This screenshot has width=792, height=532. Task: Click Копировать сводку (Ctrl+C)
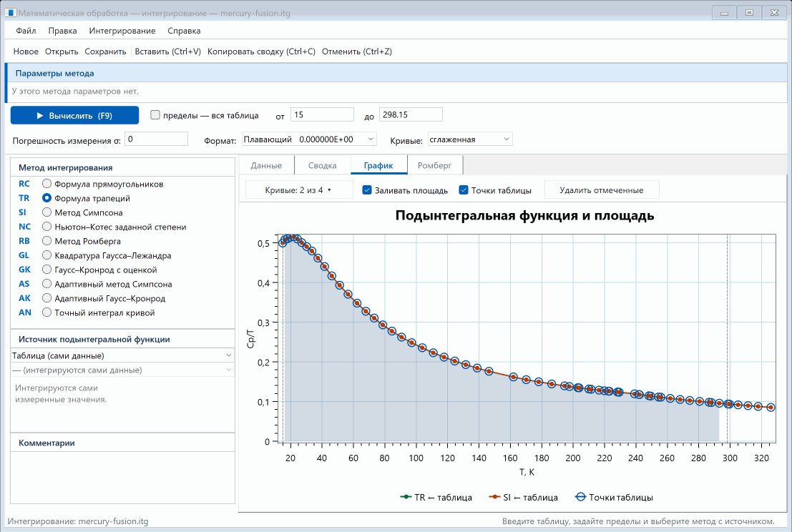pyautogui.click(x=261, y=51)
